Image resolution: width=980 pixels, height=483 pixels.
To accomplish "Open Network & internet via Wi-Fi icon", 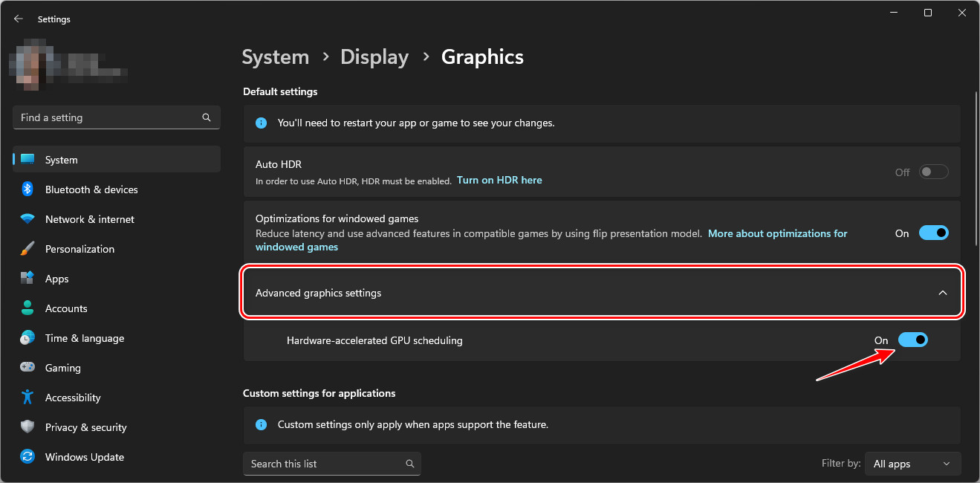I will pyautogui.click(x=27, y=219).
